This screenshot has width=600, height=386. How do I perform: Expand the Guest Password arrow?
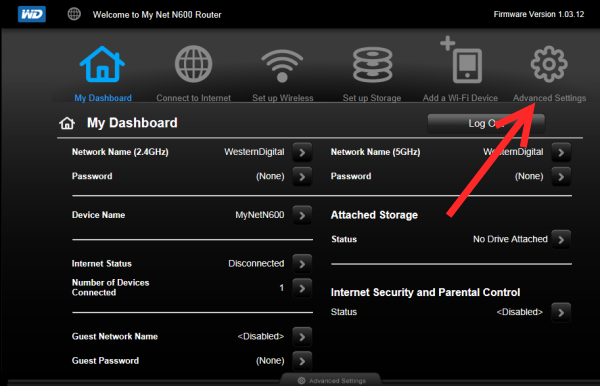(302, 361)
